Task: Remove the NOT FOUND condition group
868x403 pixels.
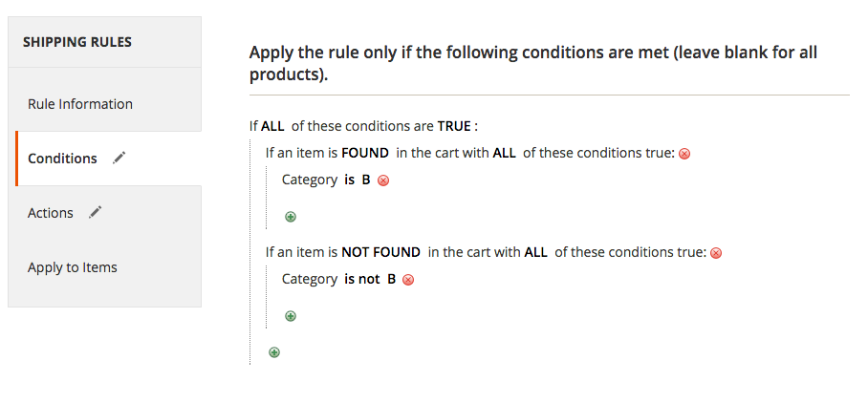Action: (x=716, y=253)
